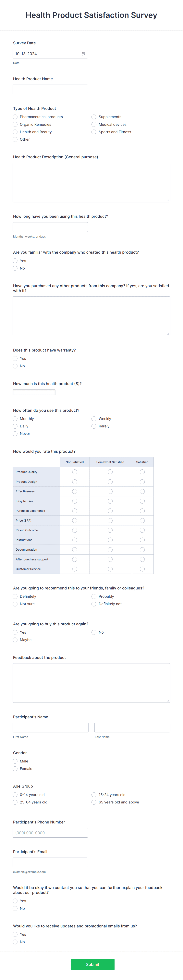Select Somewhat Satisfied for Customer Service

coord(110,569)
